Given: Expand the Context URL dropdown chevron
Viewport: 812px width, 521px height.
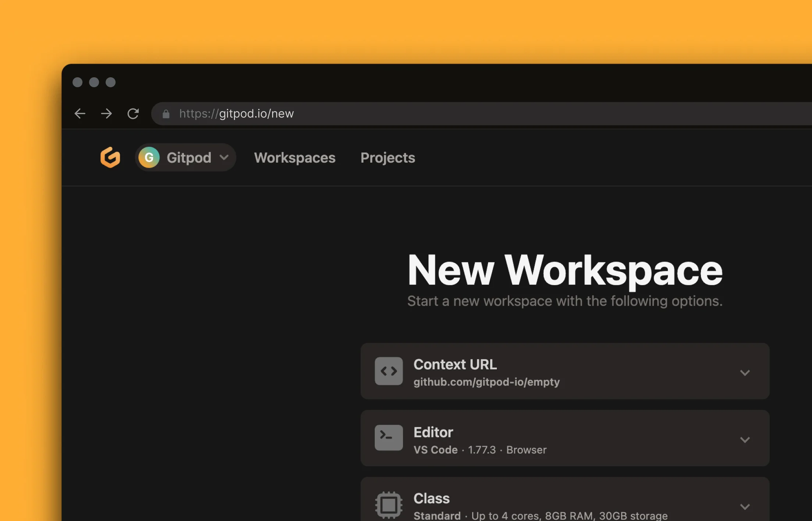Looking at the screenshot, I should click(745, 372).
